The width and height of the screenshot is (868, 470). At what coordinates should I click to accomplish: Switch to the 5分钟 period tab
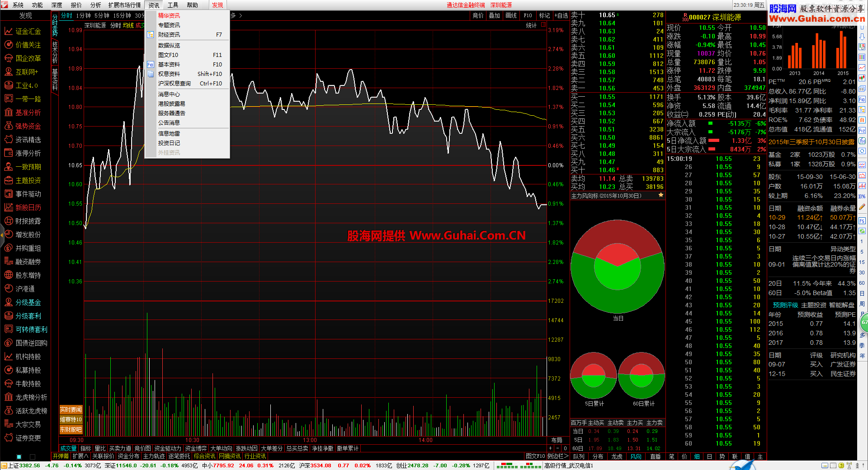tap(102, 15)
